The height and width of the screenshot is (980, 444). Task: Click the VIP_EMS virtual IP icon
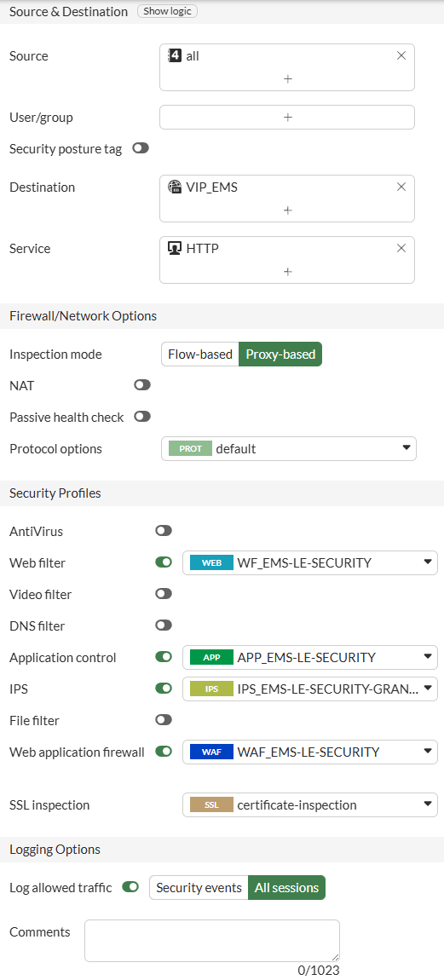[175, 187]
